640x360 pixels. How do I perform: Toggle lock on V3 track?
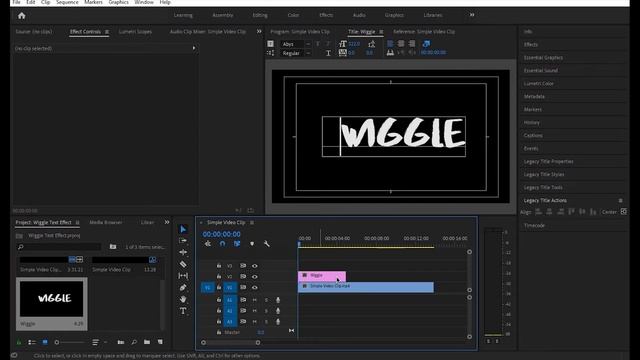[x=219, y=266]
